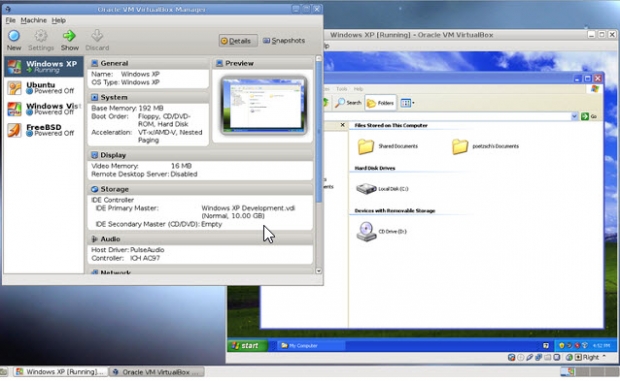This screenshot has height=381, width=620.
Task: Toggle the Folders button in XP Explorer
Action: (x=380, y=103)
